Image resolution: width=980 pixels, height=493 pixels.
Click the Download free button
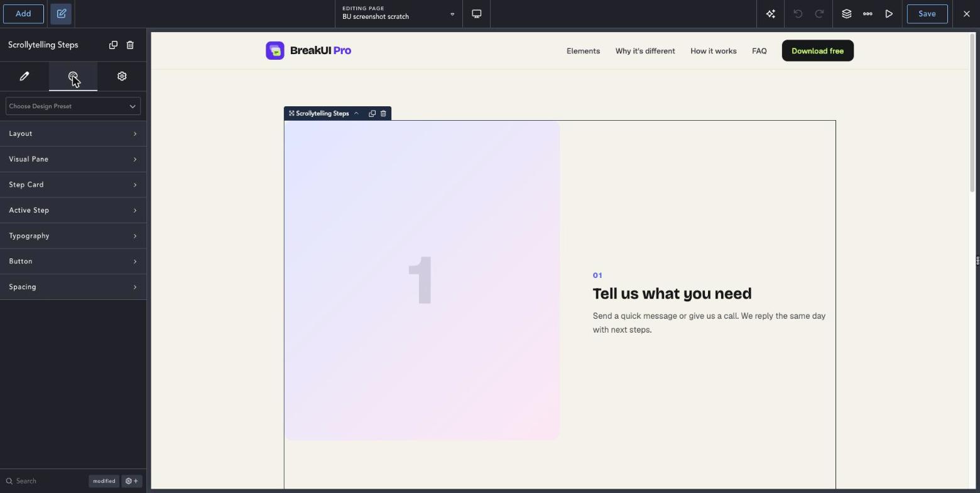(x=818, y=51)
